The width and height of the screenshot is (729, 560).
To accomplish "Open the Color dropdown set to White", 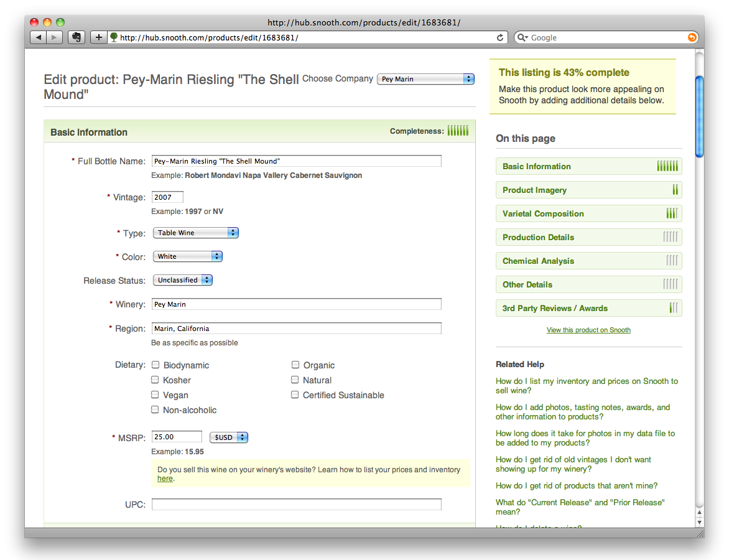I will [188, 256].
